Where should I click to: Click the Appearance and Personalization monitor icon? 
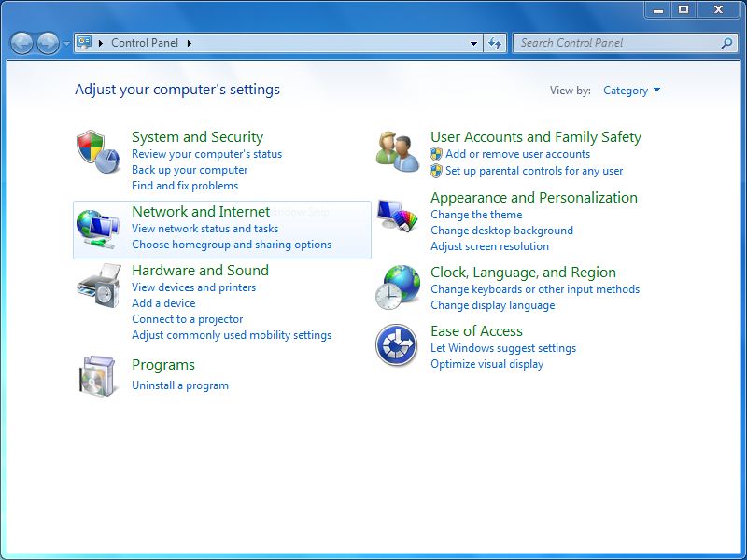point(398,216)
